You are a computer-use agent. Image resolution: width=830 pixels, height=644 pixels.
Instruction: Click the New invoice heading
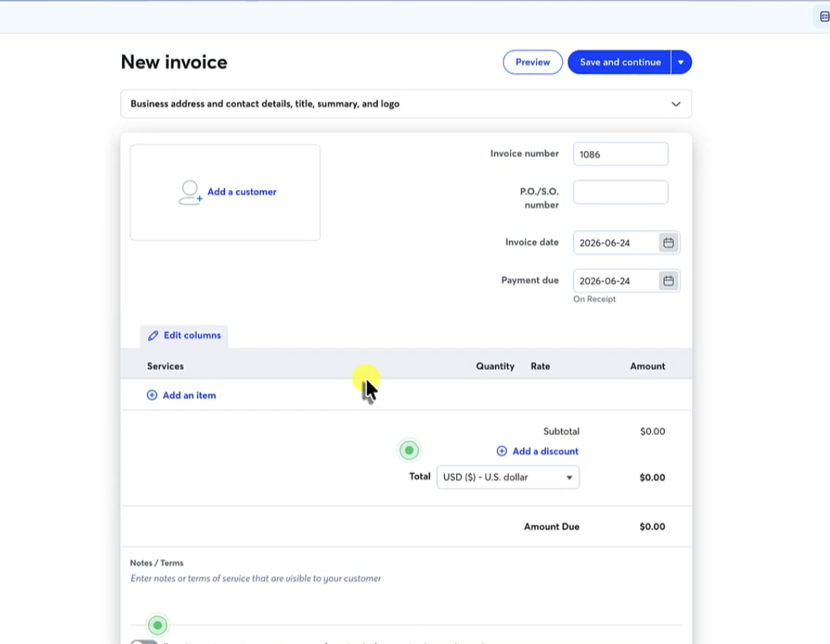point(174,62)
